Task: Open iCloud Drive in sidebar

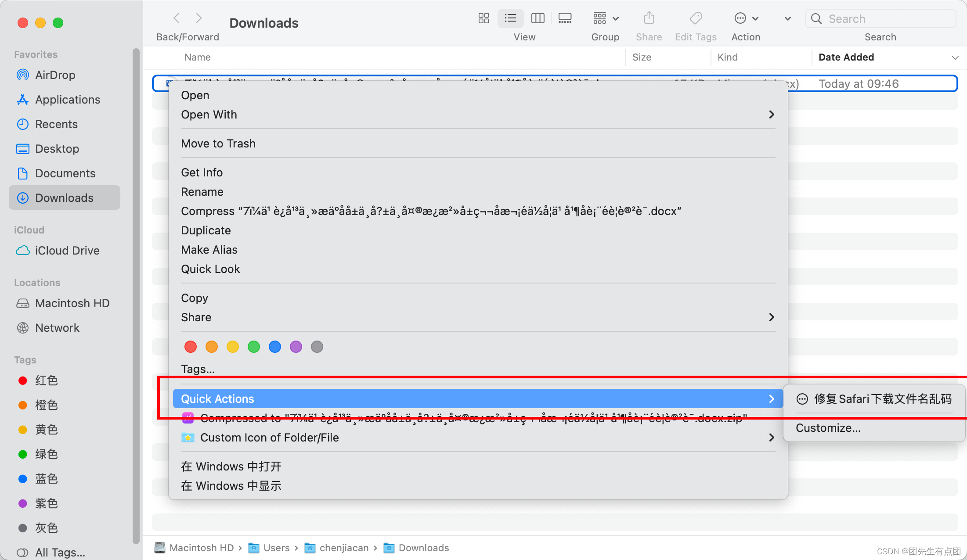Action: click(x=67, y=251)
